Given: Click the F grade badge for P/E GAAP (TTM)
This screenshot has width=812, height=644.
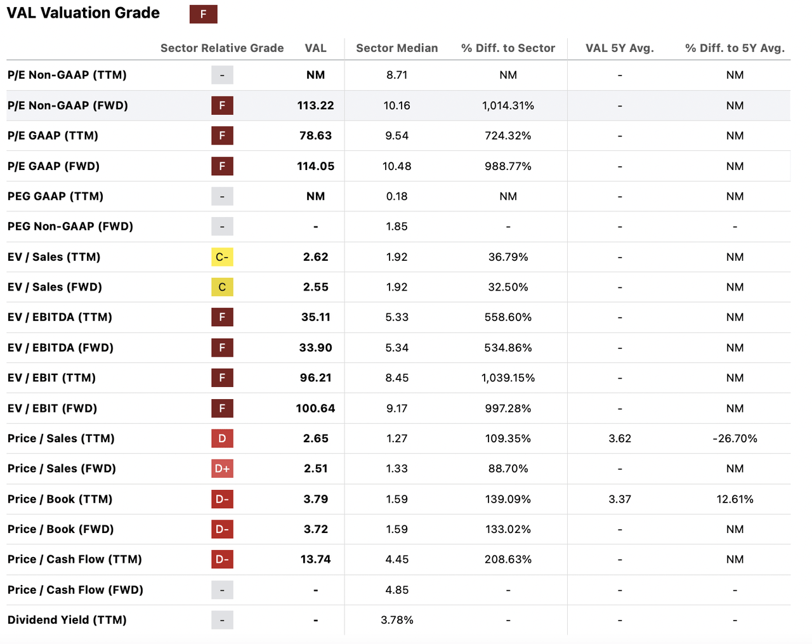Looking at the screenshot, I should (222, 136).
